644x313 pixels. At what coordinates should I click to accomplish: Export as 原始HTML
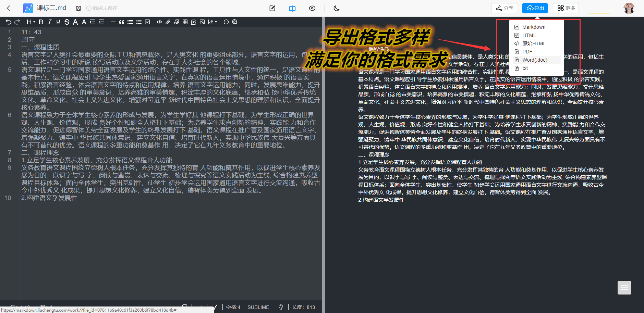click(x=537, y=43)
